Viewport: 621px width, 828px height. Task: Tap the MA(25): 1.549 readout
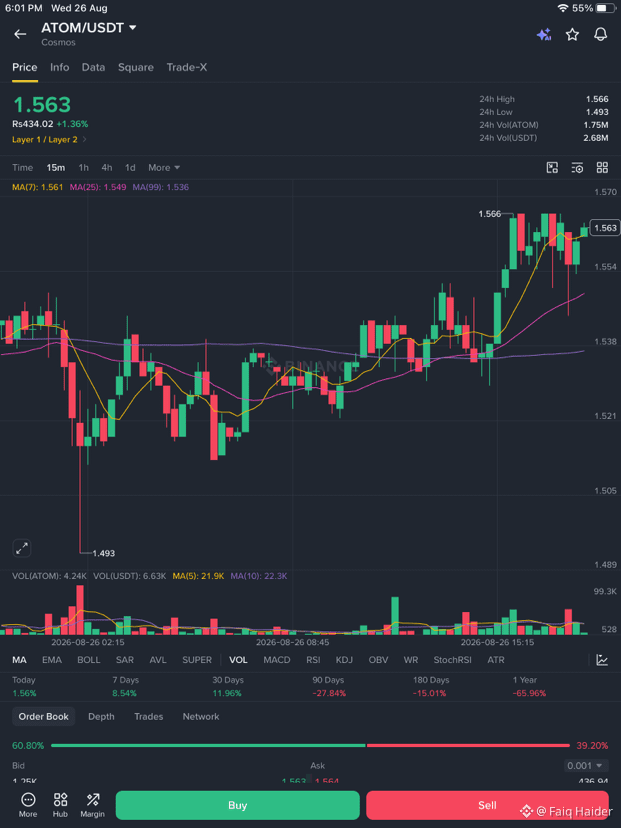click(98, 187)
